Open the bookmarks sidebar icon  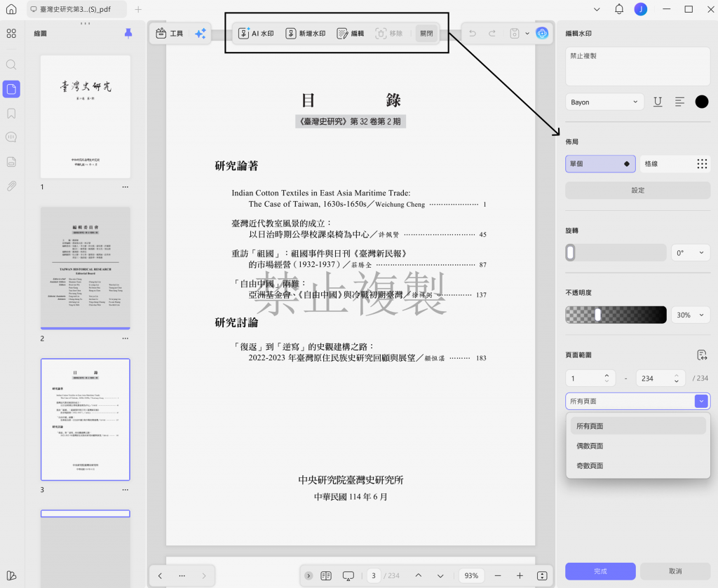click(x=11, y=114)
